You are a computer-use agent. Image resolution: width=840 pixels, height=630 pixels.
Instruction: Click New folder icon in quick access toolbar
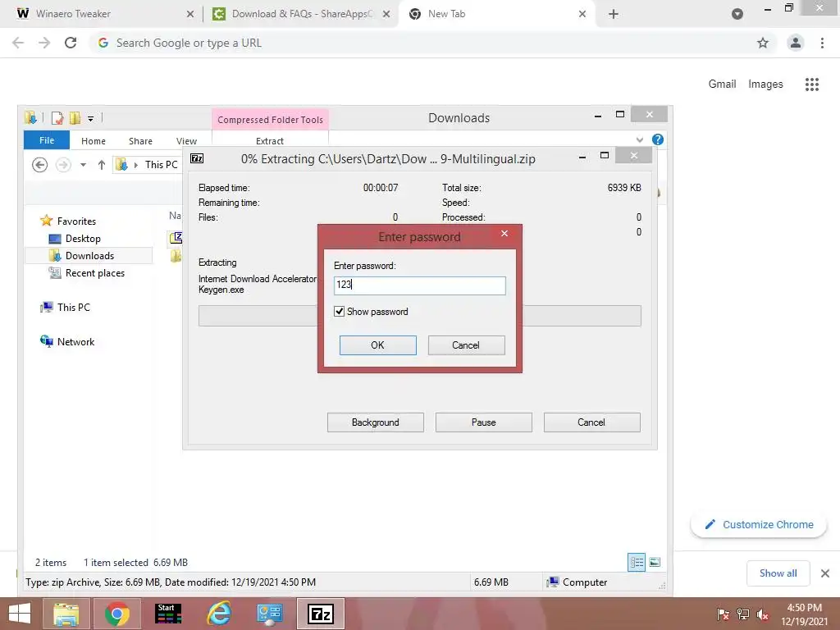coord(75,118)
